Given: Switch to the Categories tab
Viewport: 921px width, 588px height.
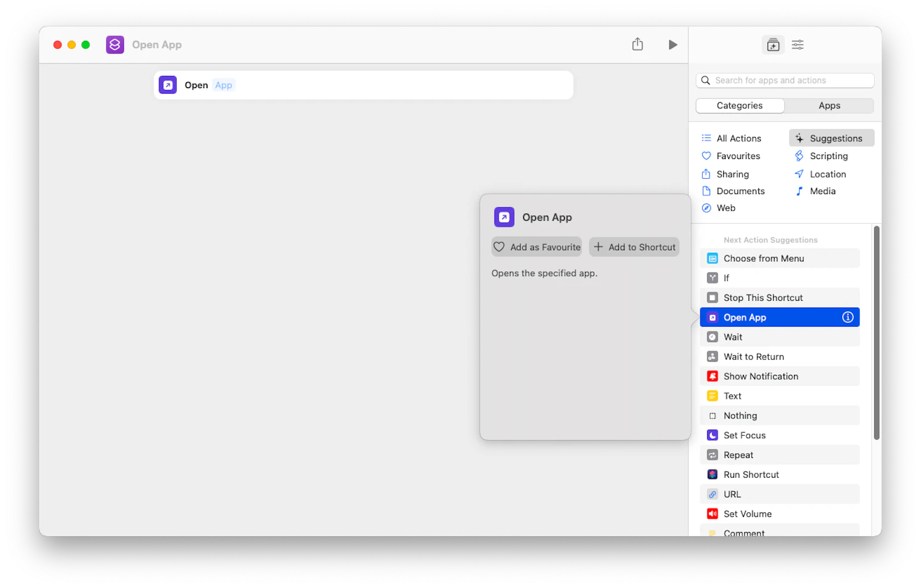Looking at the screenshot, I should click(x=740, y=105).
